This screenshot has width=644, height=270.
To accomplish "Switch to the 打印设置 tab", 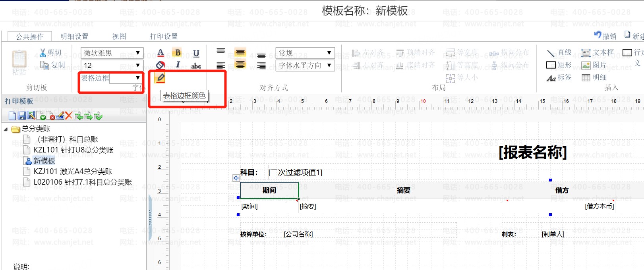I will pyautogui.click(x=164, y=37).
